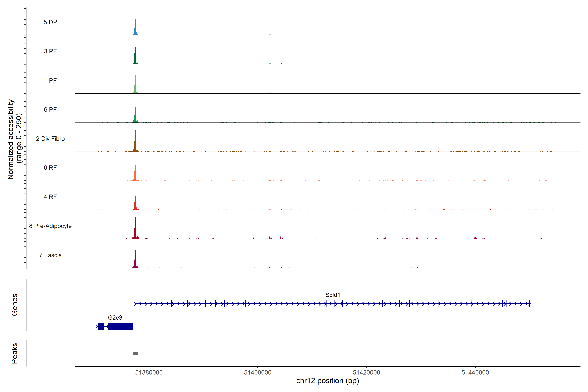Click the 3 PF track label
The image size is (588, 392).
pos(50,51)
